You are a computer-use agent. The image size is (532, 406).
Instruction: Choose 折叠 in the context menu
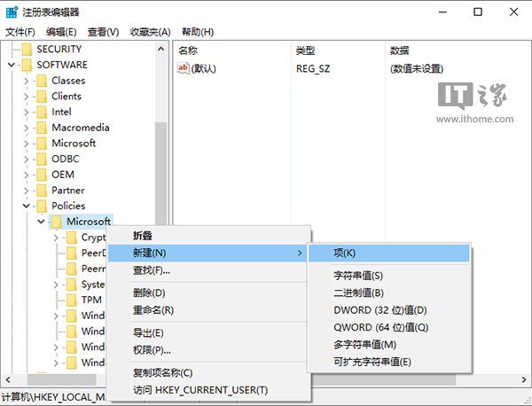(209, 236)
